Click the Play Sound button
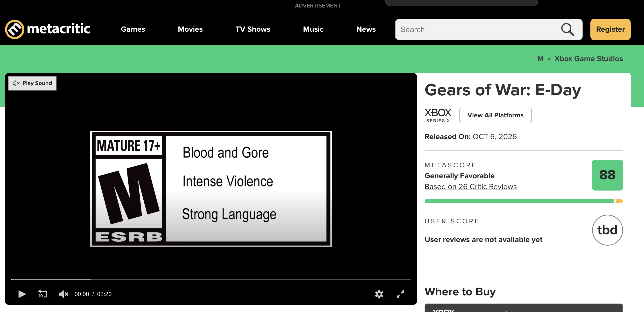Viewport: 644px width, 312px height. click(33, 83)
